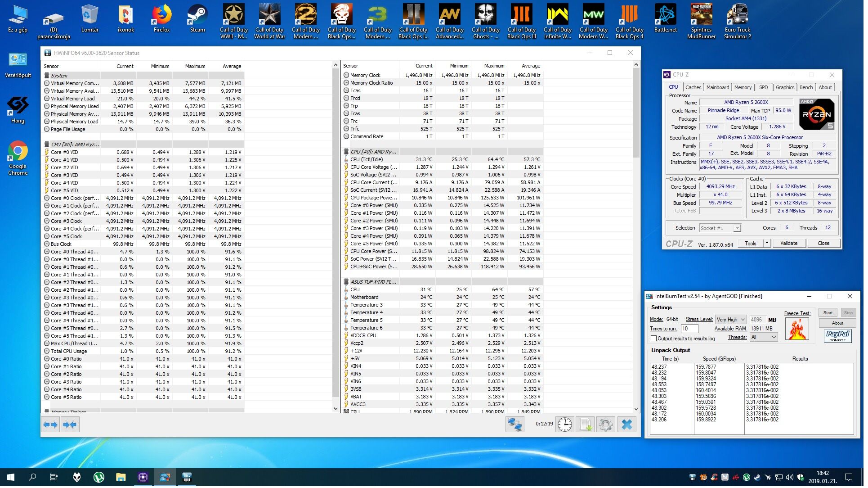
Task: Open taskbar search magnifier
Action: click(x=32, y=479)
